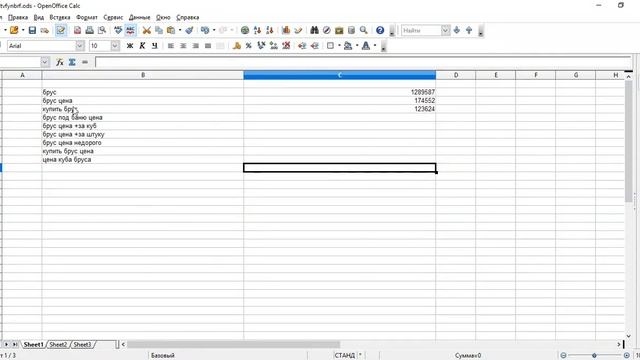
Task: Show Draw Functions icon
Action: click(298, 30)
